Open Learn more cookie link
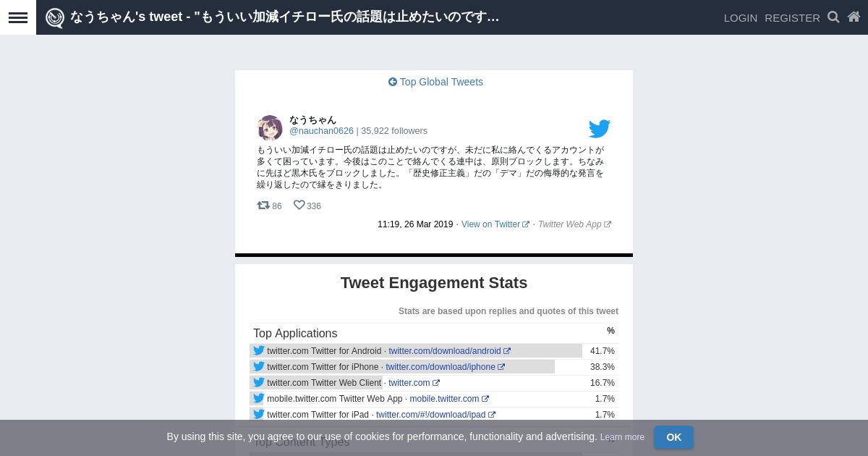Image resolution: width=868 pixels, height=456 pixels. coord(622,437)
